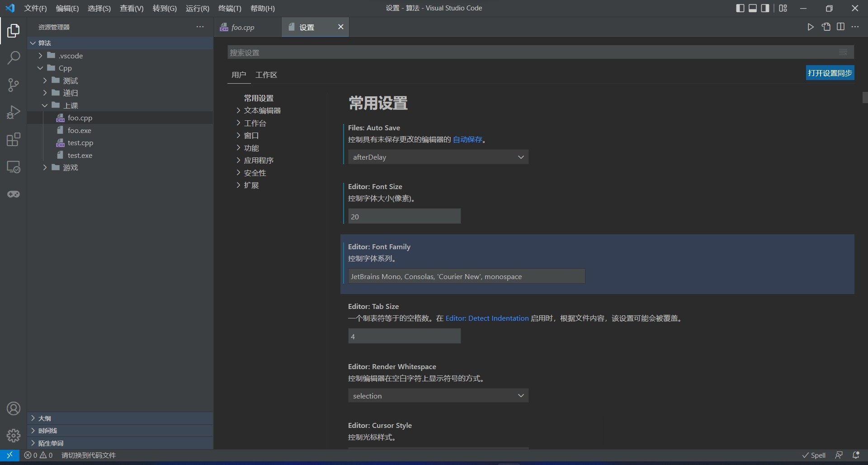
Task: Open the Search view
Action: click(13, 58)
